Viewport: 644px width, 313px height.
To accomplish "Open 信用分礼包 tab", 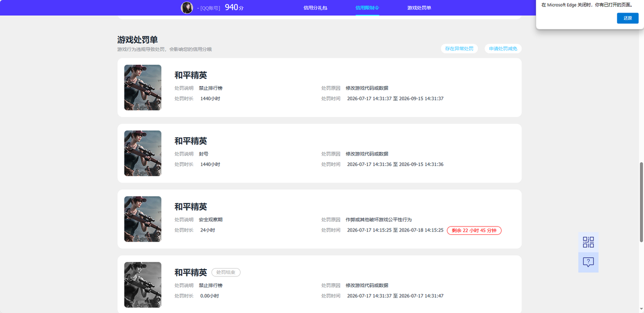I will click(x=315, y=8).
